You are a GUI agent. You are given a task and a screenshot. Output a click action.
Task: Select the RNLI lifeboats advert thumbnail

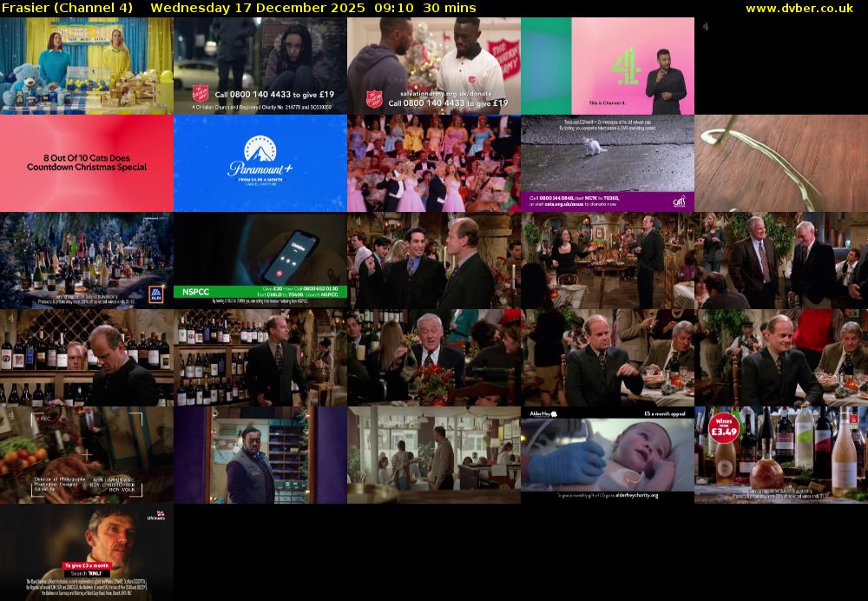coord(87,552)
